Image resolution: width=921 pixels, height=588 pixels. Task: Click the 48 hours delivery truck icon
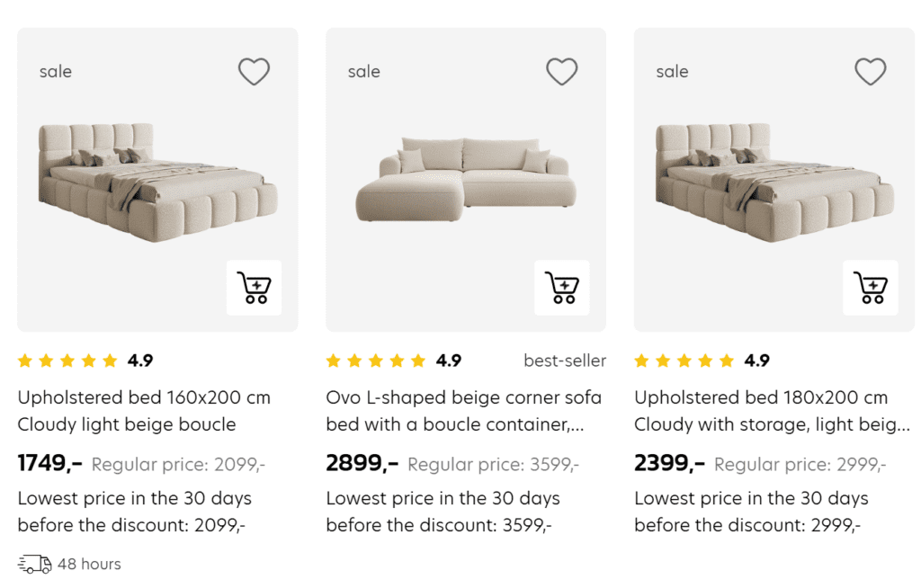point(35,565)
